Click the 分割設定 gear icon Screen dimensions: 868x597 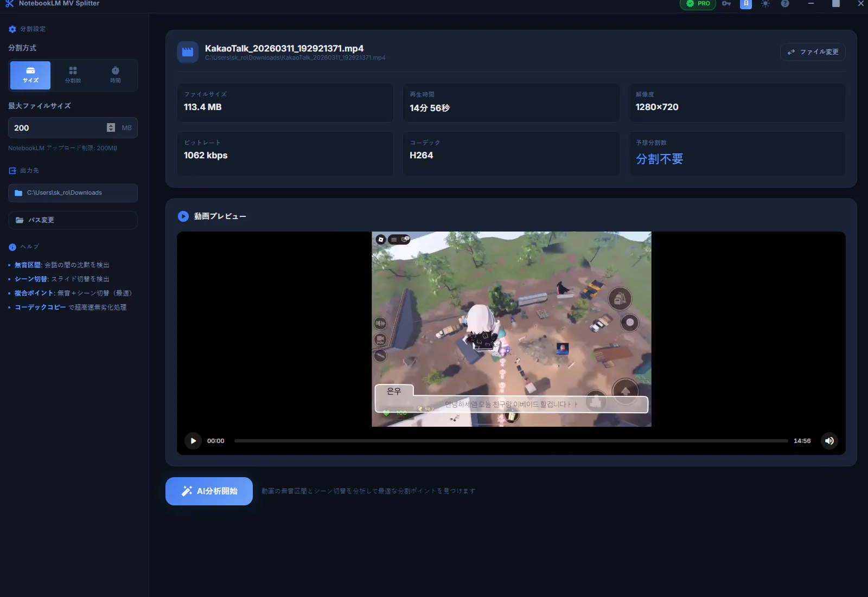12,29
